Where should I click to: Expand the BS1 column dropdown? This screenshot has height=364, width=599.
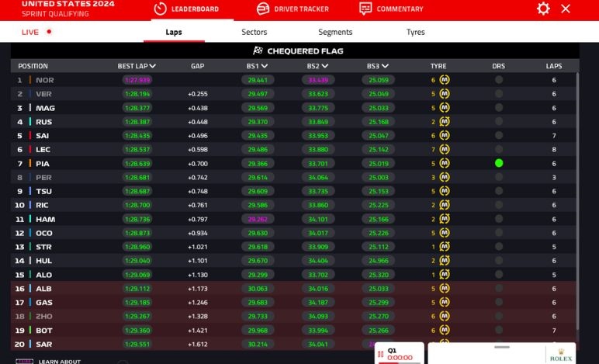pyautogui.click(x=265, y=66)
